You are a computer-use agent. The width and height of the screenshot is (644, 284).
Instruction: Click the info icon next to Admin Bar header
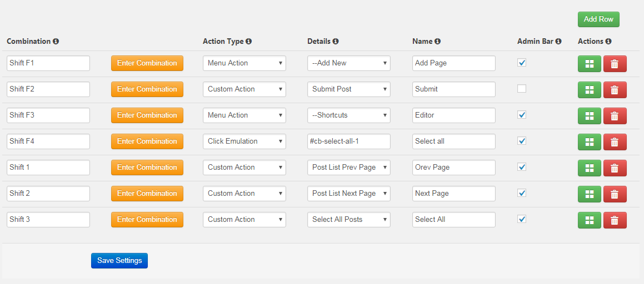pyautogui.click(x=558, y=42)
